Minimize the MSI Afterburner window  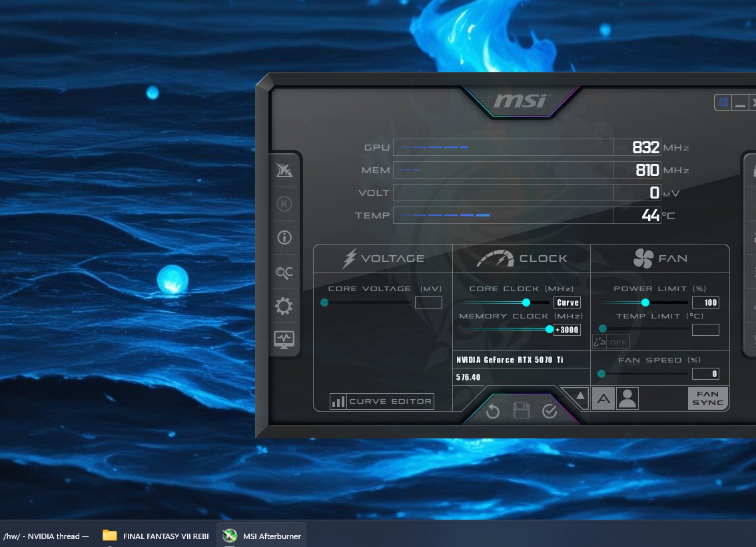tap(741, 103)
